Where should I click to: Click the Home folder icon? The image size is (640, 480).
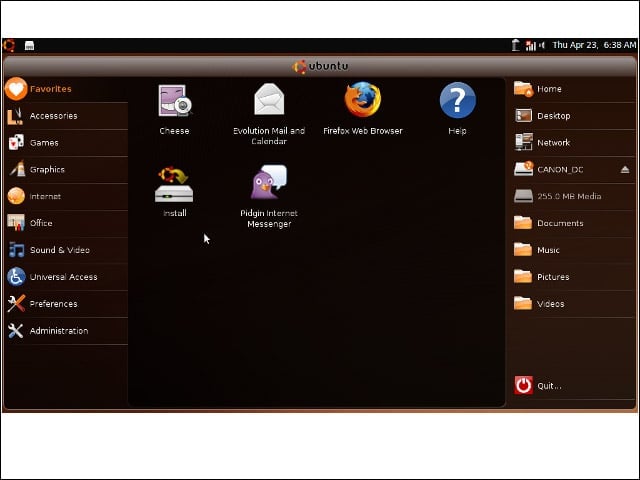click(523, 89)
